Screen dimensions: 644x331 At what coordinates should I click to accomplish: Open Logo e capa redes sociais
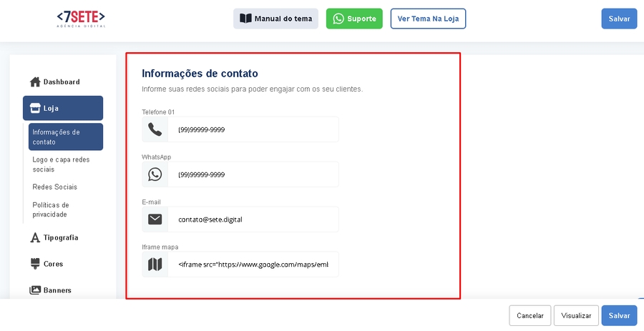[61, 164]
